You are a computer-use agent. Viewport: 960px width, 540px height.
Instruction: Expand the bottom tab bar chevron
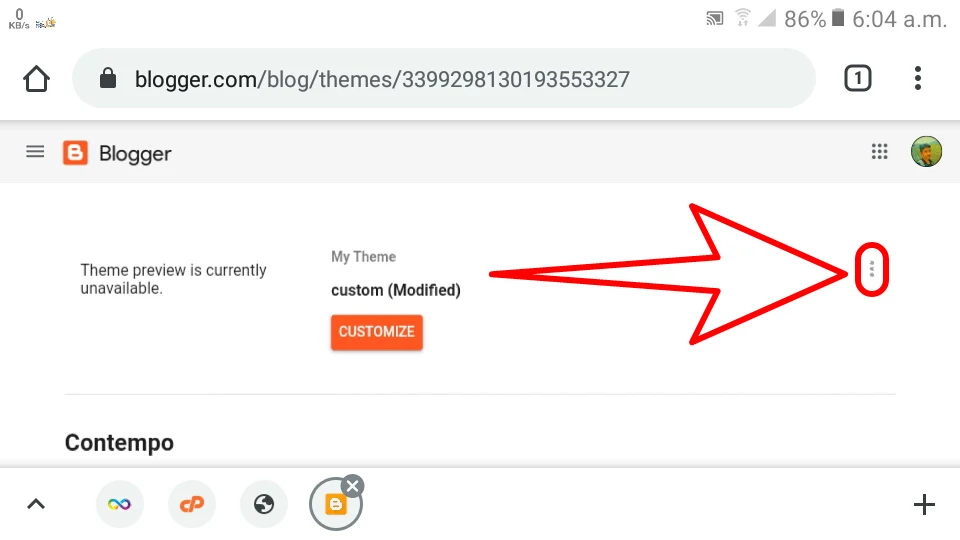point(36,504)
